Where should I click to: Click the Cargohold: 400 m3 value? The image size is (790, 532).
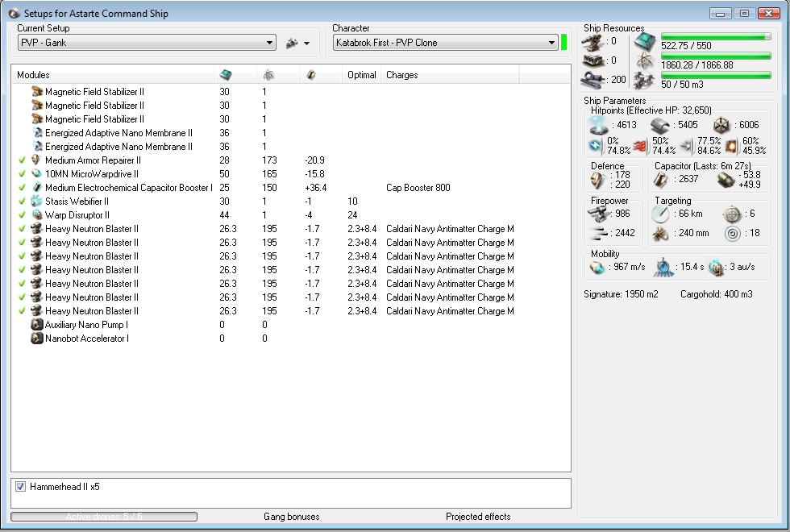[716, 294]
